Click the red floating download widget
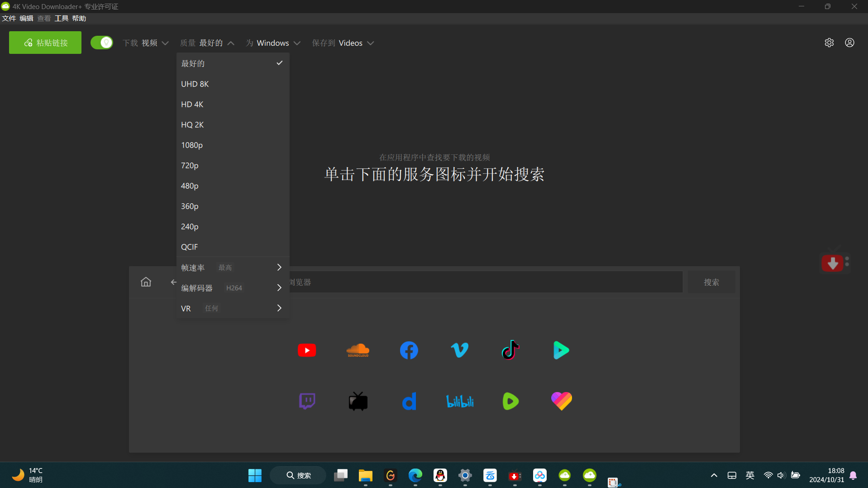Screen dimensions: 868x488 pyautogui.click(x=832, y=263)
